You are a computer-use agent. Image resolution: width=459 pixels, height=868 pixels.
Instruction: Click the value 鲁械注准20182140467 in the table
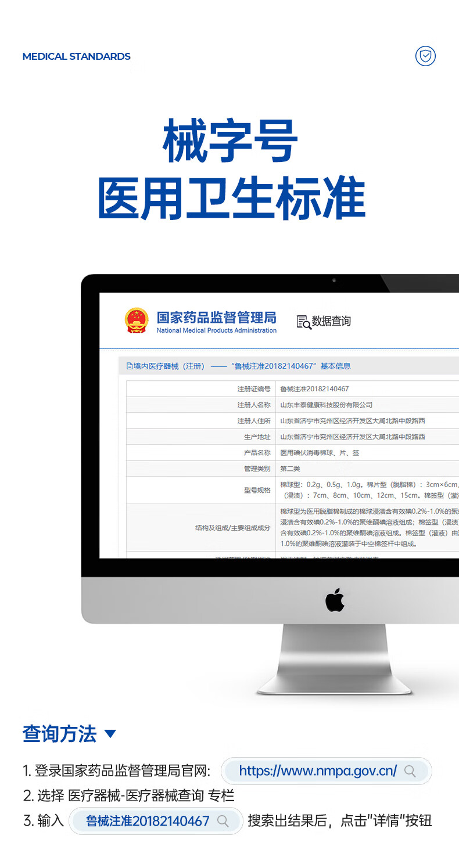point(314,389)
